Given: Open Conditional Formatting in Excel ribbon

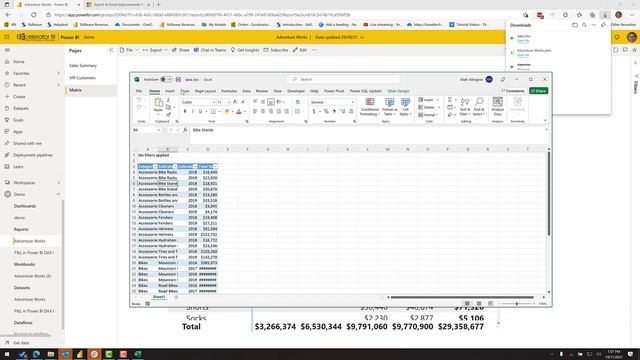Looking at the screenshot, I should point(370,107).
